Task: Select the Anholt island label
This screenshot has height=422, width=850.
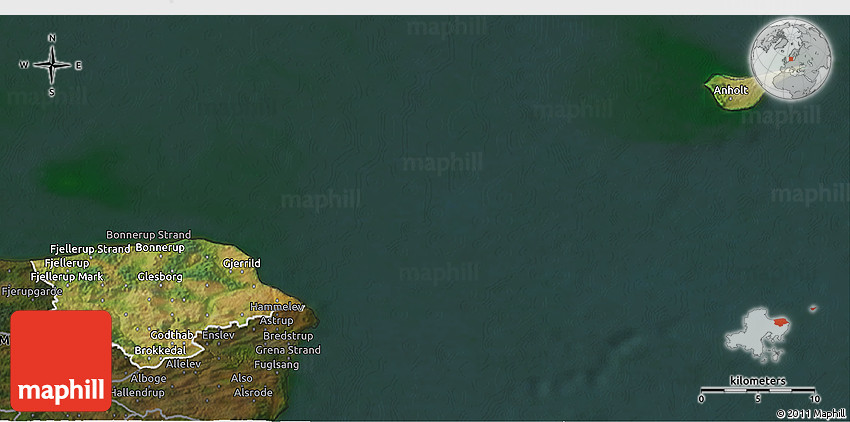Action: [730, 90]
